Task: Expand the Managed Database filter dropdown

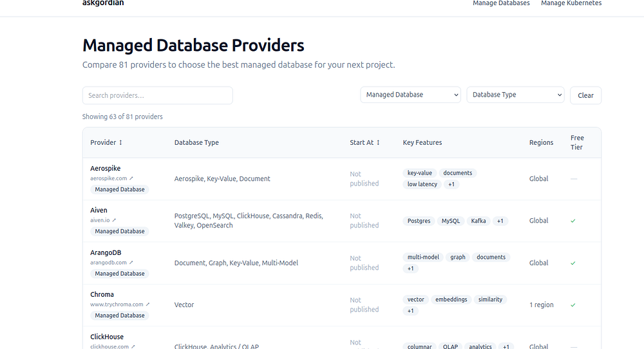Action: tap(410, 95)
